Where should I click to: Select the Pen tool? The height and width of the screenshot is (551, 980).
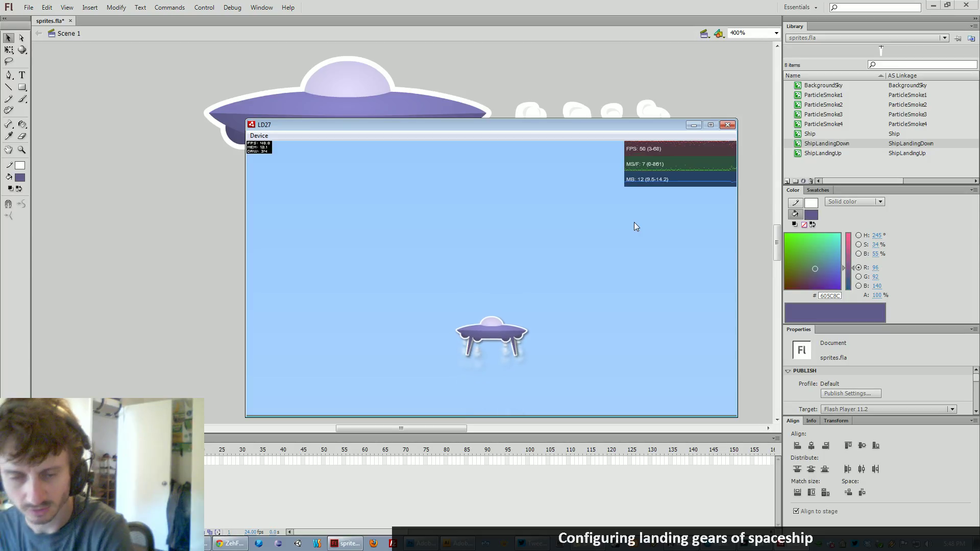point(9,75)
